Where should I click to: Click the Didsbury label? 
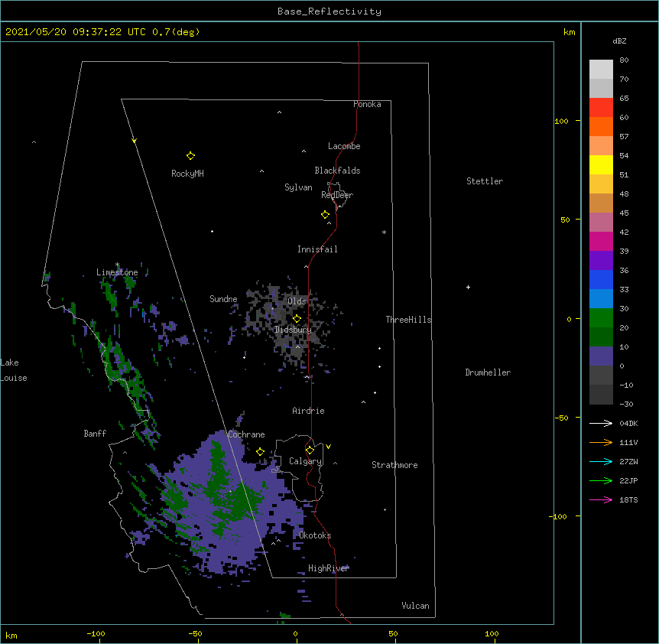pyautogui.click(x=294, y=330)
